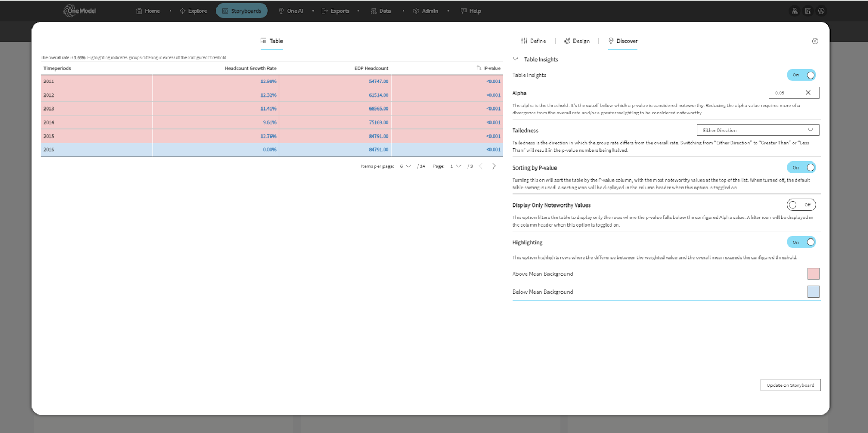This screenshot has height=433, width=868.
Task: Close the table editor dialog
Action: [815, 41]
